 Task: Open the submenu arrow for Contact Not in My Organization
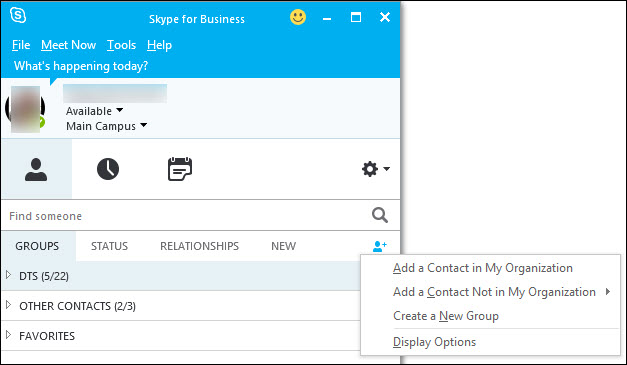(x=608, y=291)
